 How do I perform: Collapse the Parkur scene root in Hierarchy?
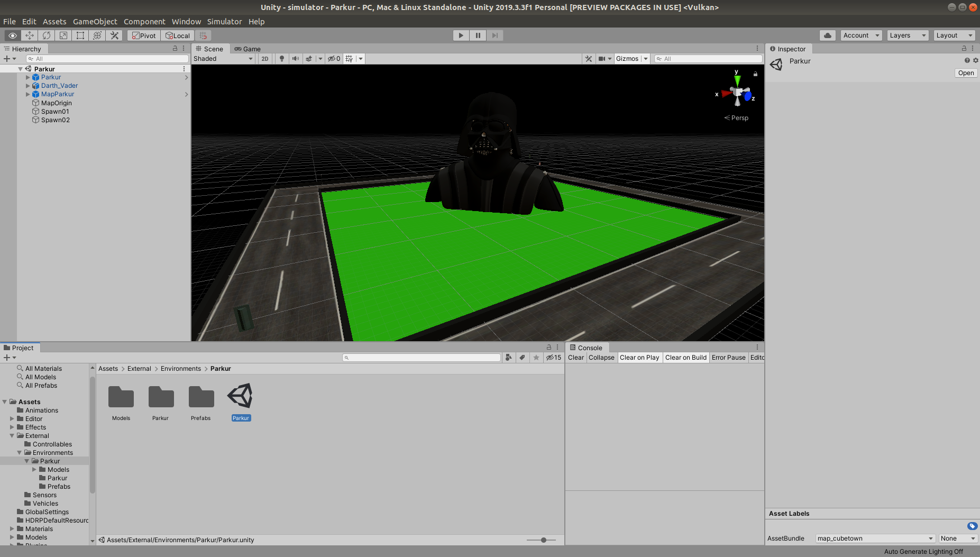click(21, 69)
